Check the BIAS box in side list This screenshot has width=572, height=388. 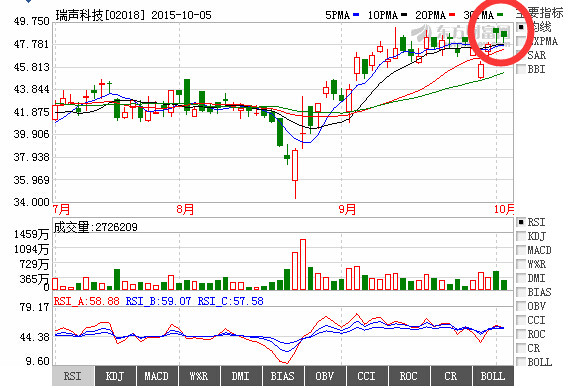(x=521, y=292)
